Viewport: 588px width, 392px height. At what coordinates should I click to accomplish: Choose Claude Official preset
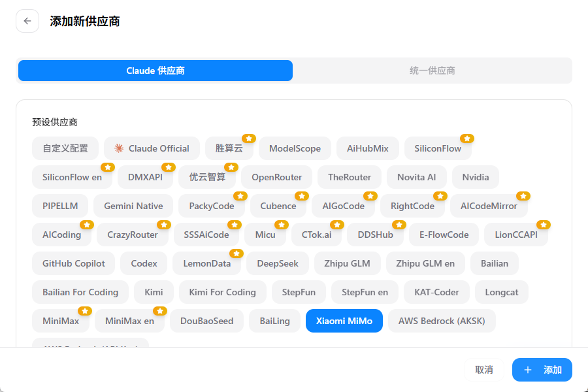[x=152, y=148]
